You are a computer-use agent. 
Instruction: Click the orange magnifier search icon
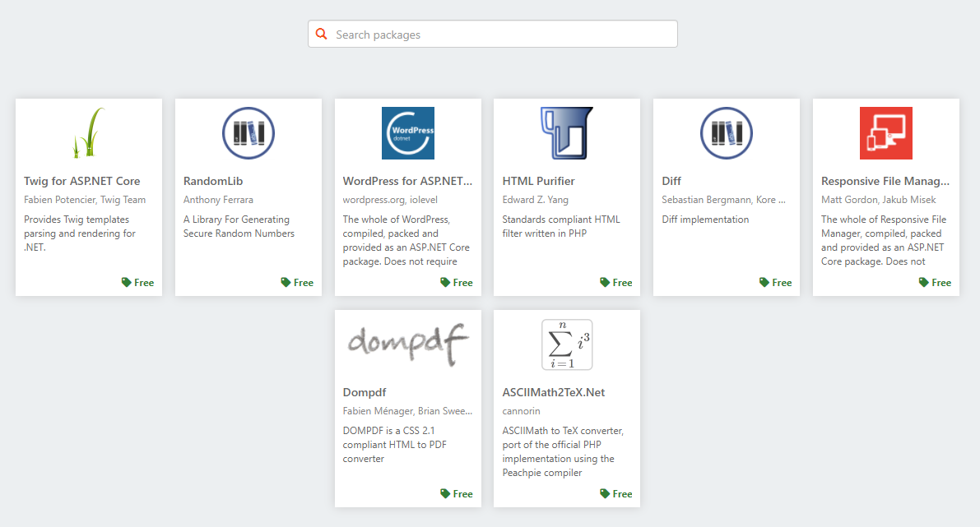click(x=321, y=34)
